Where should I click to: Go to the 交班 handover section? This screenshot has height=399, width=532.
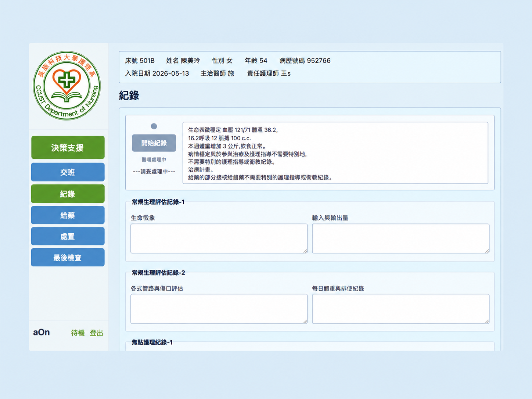(x=68, y=172)
